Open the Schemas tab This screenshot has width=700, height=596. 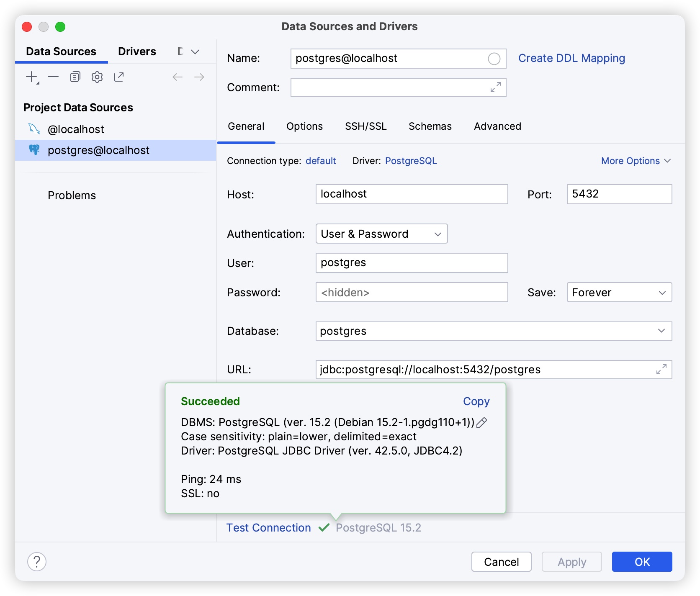coord(430,126)
